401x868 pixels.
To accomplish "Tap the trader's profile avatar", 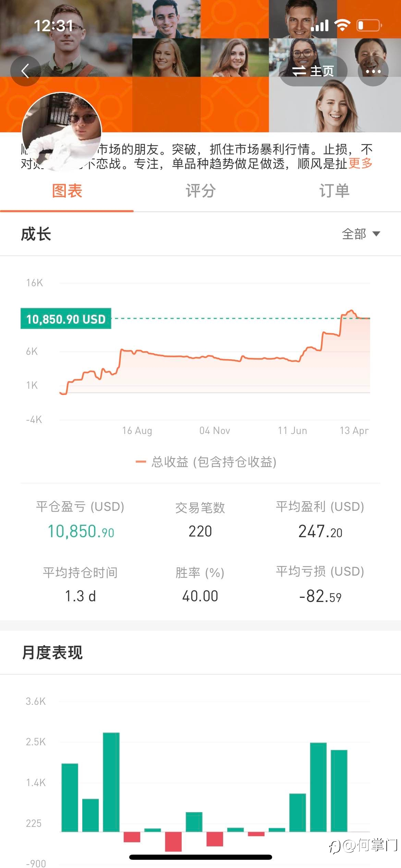I will (62, 132).
